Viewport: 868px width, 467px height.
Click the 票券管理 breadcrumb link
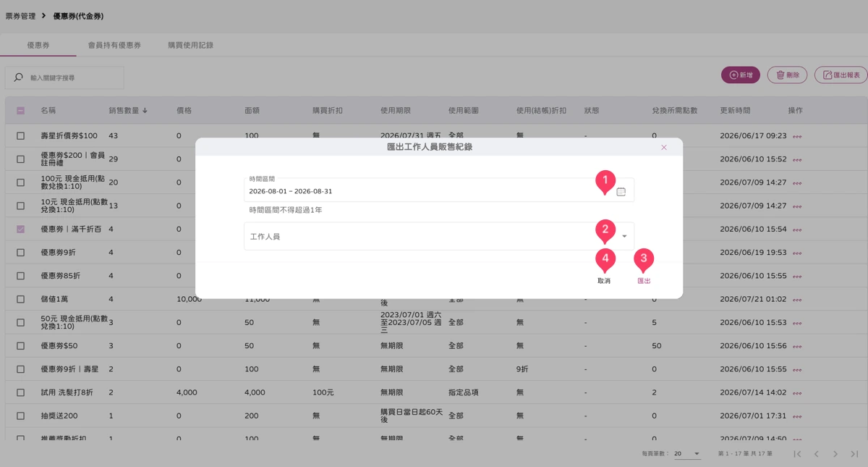click(20, 15)
